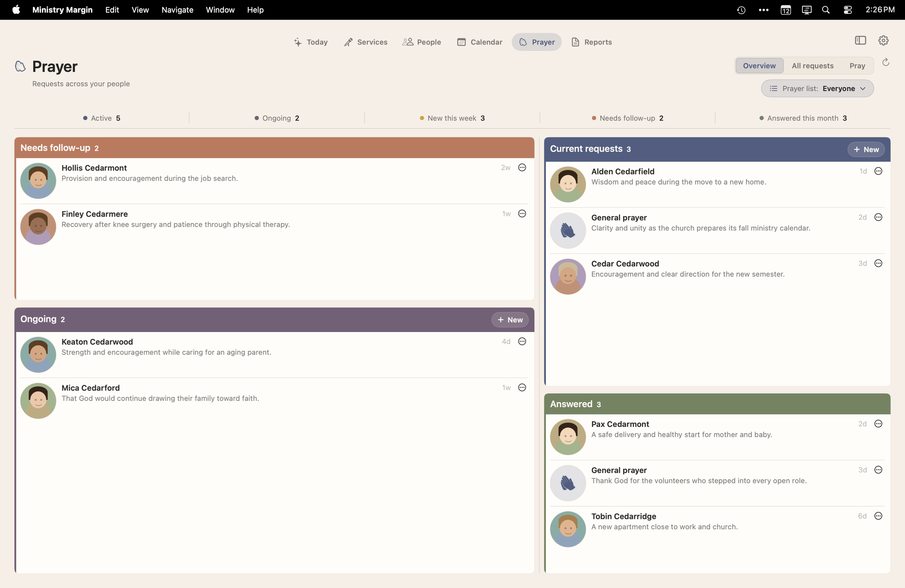Select the name Hollis Cedarmont

click(x=94, y=168)
